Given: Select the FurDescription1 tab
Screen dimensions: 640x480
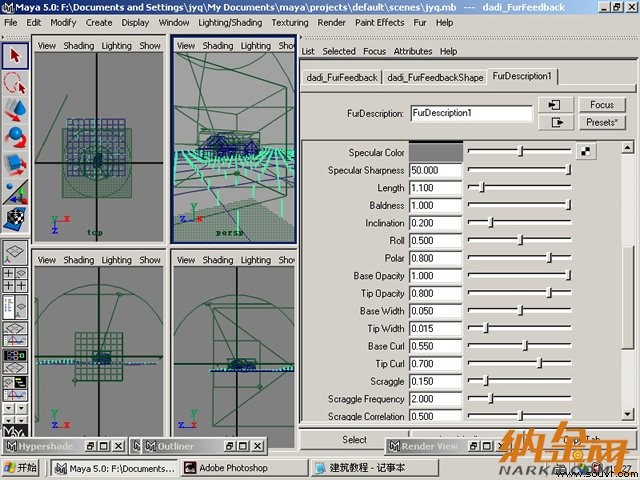Looking at the screenshot, I should (x=522, y=76).
